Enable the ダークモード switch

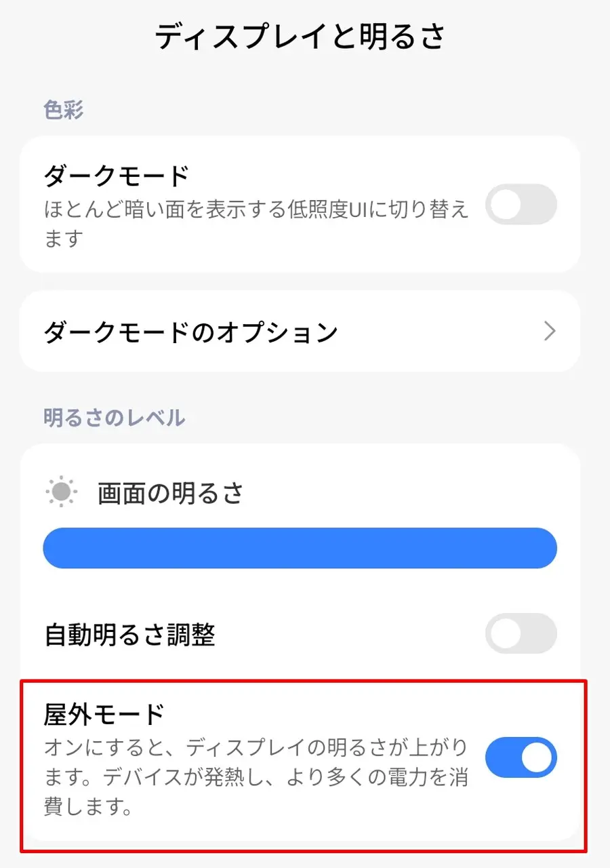[521, 204]
